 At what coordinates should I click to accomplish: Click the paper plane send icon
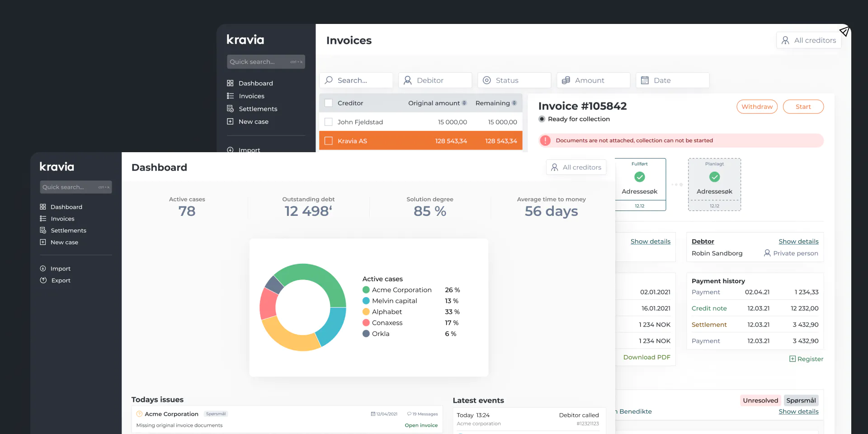click(x=844, y=31)
